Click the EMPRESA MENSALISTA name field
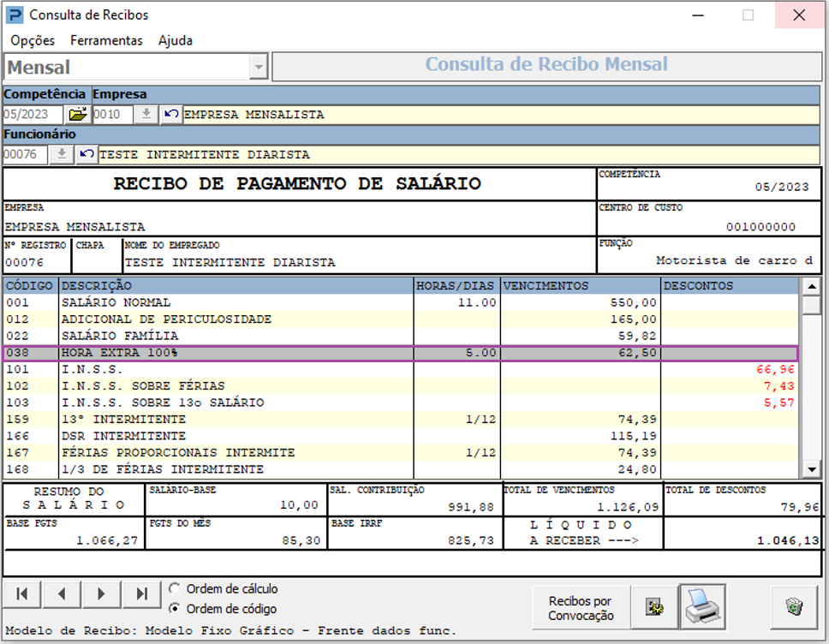 tap(501, 114)
